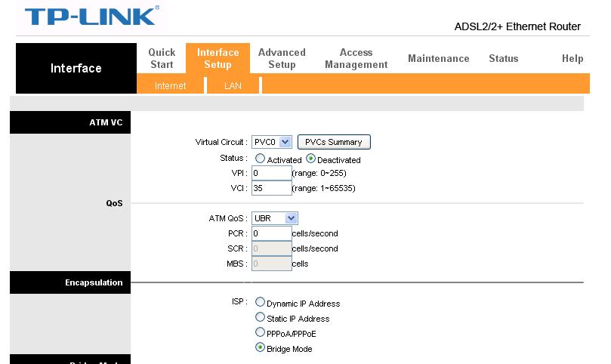Open the Help tab

click(x=572, y=58)
